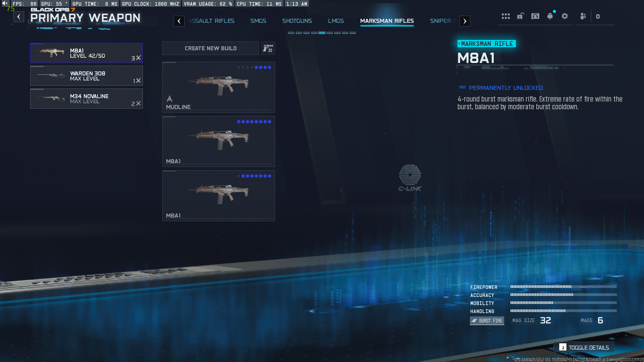Switch to the Assault Rifles tab
This screenshot has height=362, width=644.
212,21
